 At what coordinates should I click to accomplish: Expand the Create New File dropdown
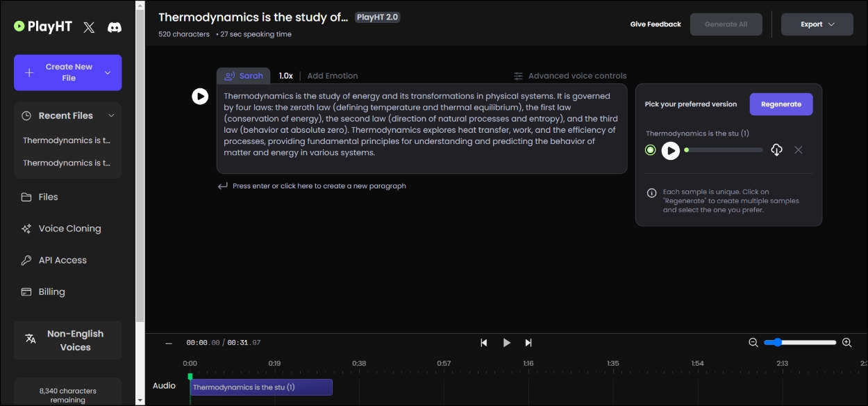tap(108, 73)
